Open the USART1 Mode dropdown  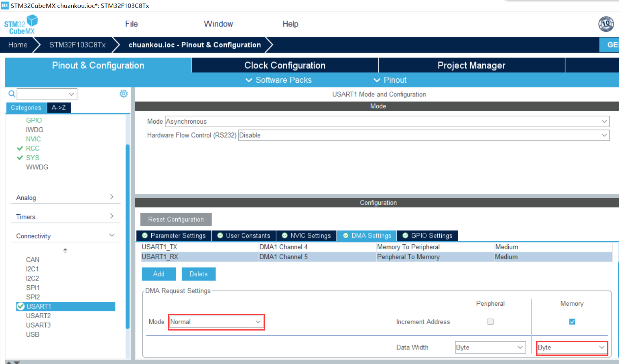coord(387,121)
